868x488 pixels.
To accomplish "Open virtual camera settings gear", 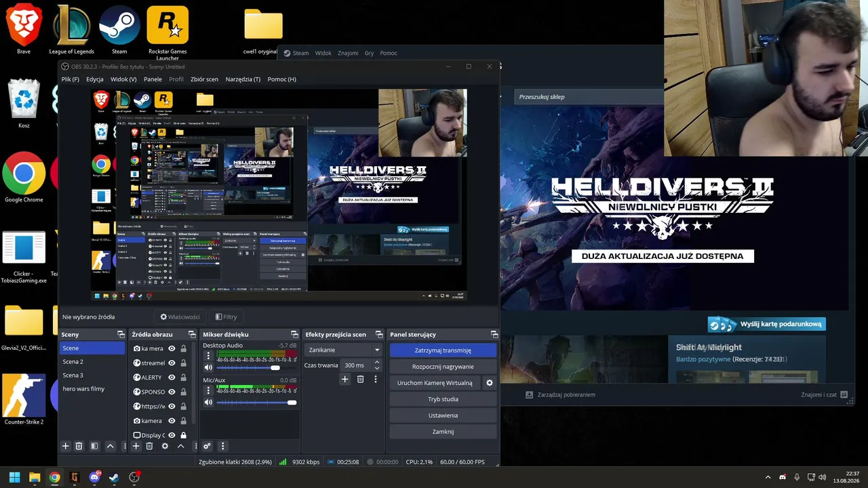I will click(x=490, y=383).
